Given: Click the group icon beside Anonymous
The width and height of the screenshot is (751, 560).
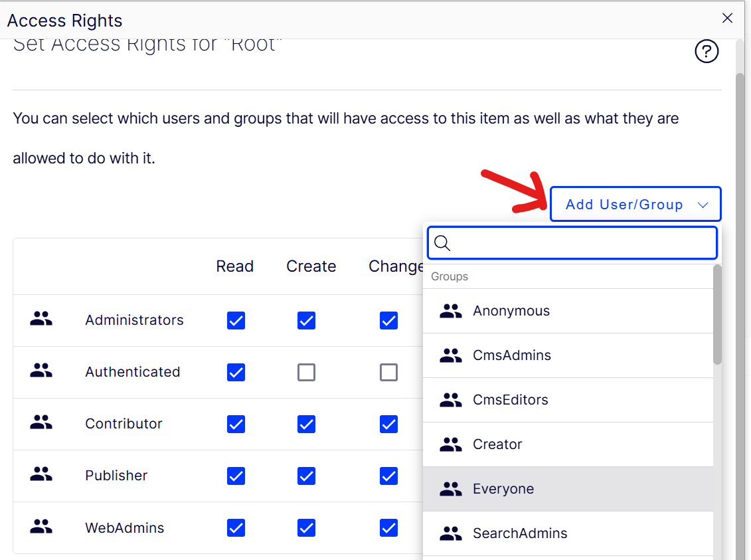Looking at the screenshot, I should click(451, 311).
